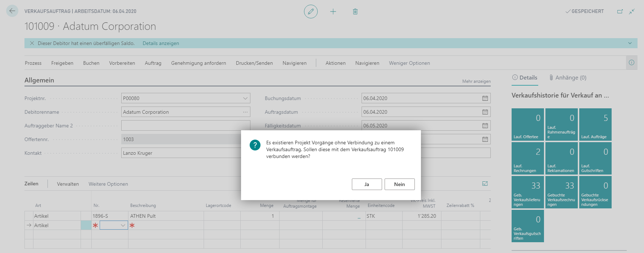The height and width of the screenshot is (253, 644).
Task: Confirm dialog with Ja
Action: click(367, 184)
